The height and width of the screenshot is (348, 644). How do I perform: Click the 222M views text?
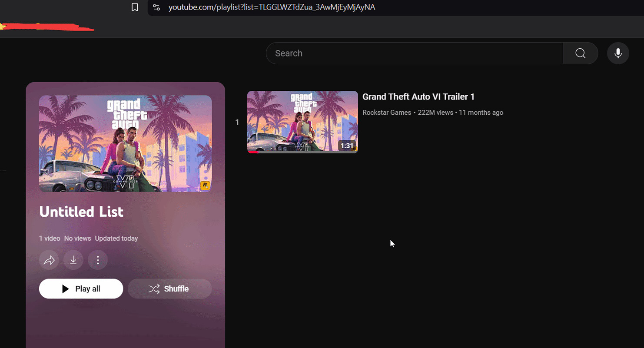pyautogui.click(x=435, y=113)
